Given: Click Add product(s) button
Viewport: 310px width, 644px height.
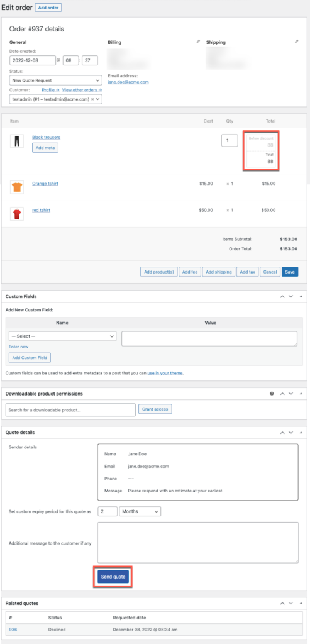Looking at the screenshot, I should [x=158, y=272].
